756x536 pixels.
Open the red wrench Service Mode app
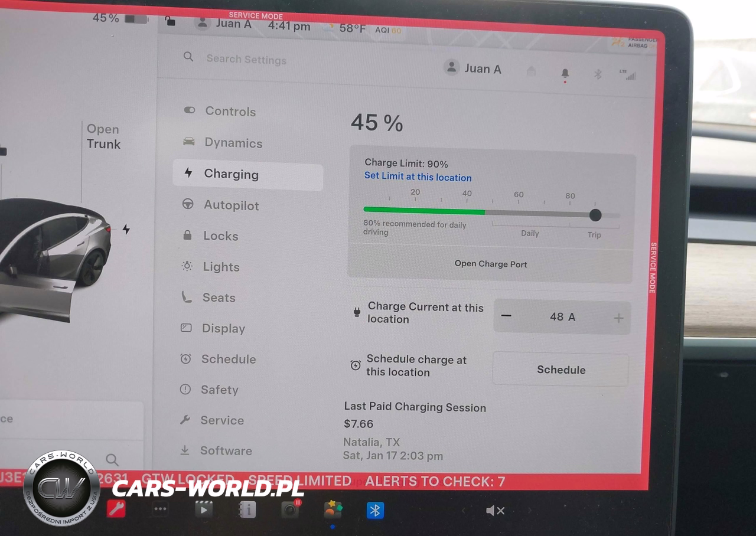[116, 509]
